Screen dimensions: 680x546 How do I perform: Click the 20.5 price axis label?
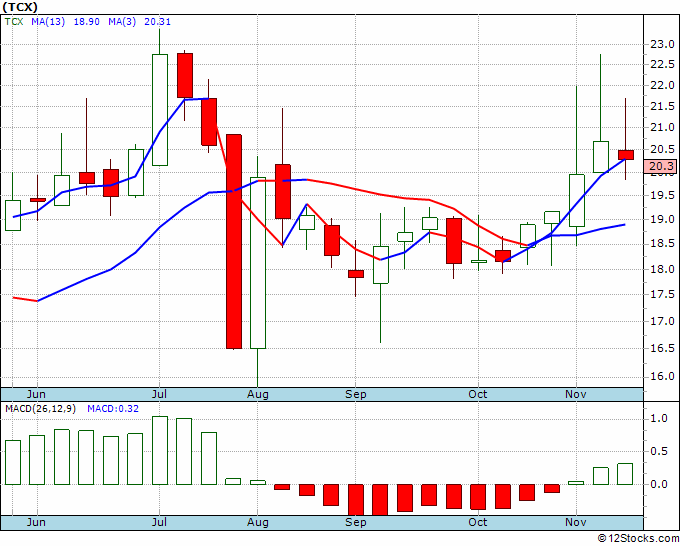click(x=662, y=150)
